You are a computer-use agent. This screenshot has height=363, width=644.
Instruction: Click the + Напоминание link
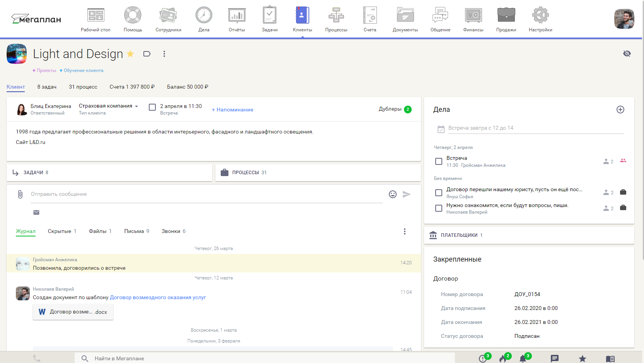[232, 110]
